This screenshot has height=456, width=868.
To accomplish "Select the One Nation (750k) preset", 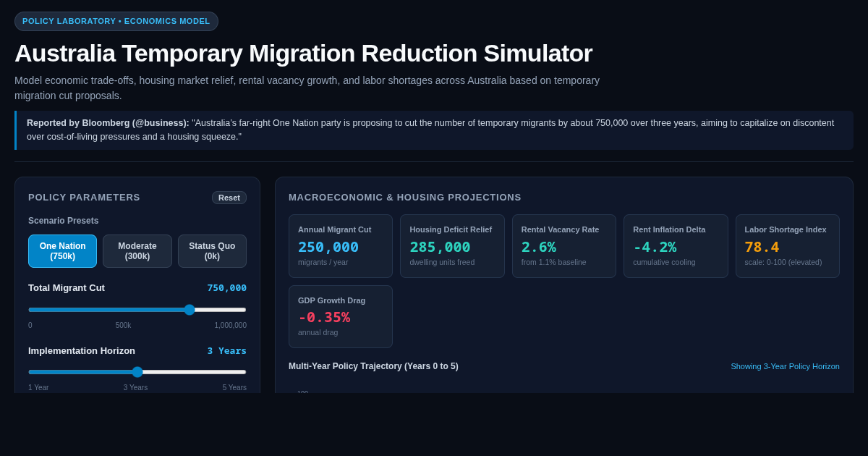I will [x=62, y=251].
